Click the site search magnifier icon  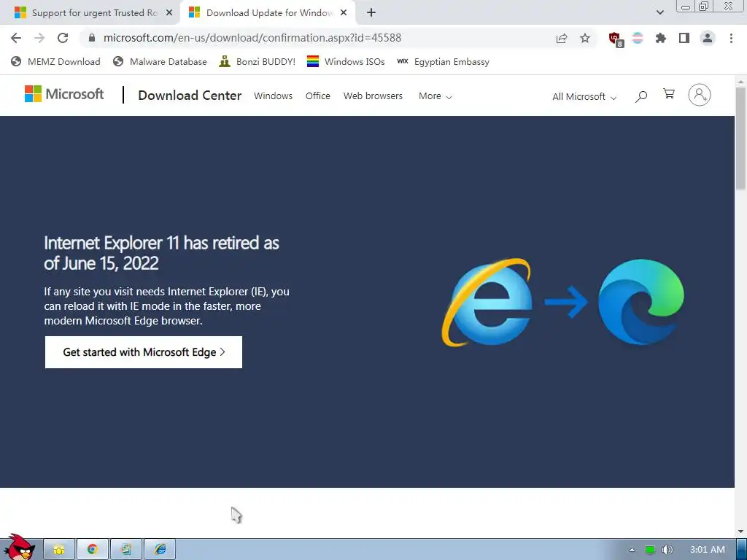click(641, 97)
